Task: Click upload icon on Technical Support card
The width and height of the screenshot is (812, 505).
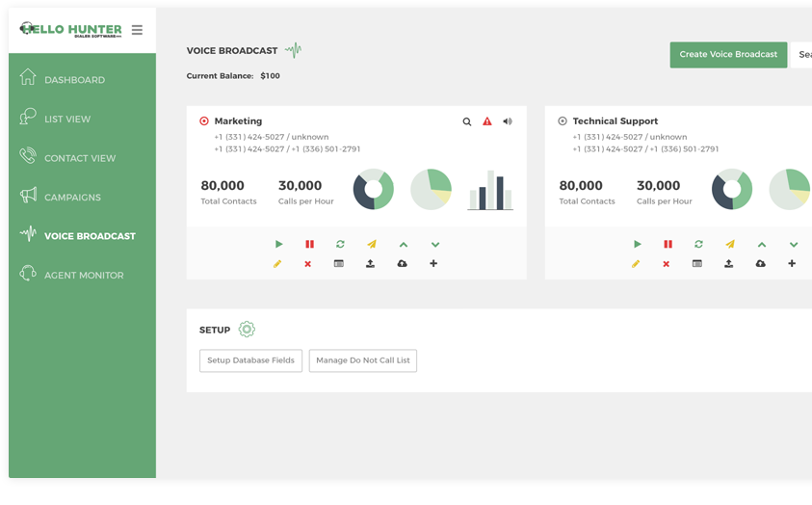Action: (728, 264)
